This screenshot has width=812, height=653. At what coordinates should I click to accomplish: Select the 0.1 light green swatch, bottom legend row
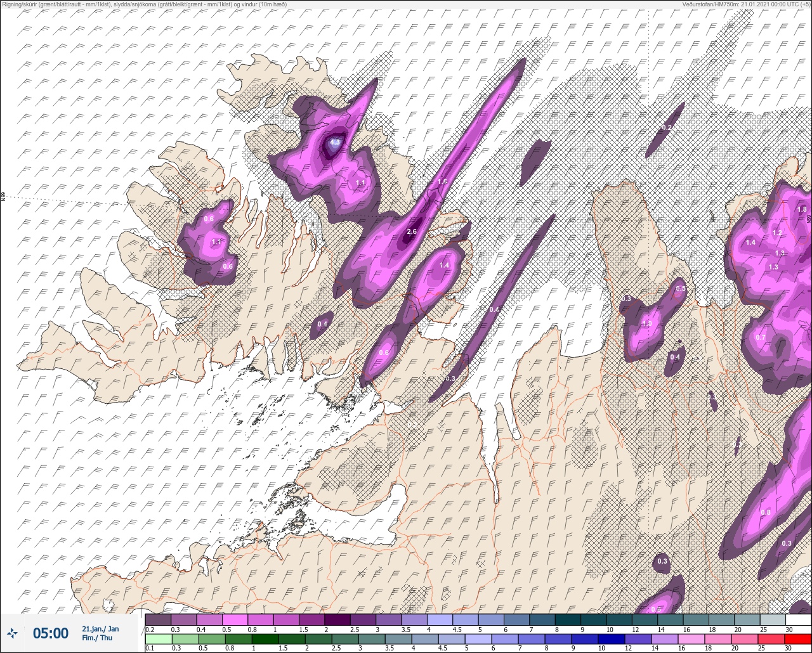pyautogui.click(x=157, y=638)
